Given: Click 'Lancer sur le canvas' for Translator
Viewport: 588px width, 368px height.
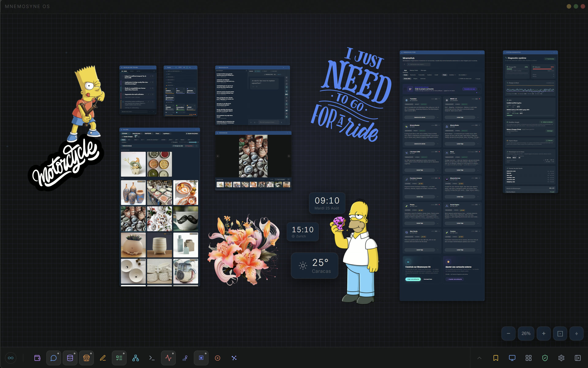Looking at the screenshot, I should (x=420, y=117).
